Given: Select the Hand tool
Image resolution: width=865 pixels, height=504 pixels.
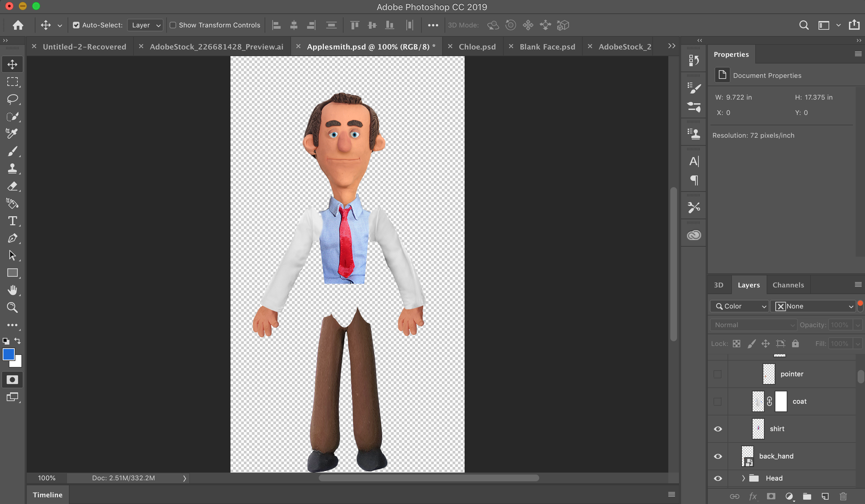Looking at the screenshot, I should click(x=12, y=290).
